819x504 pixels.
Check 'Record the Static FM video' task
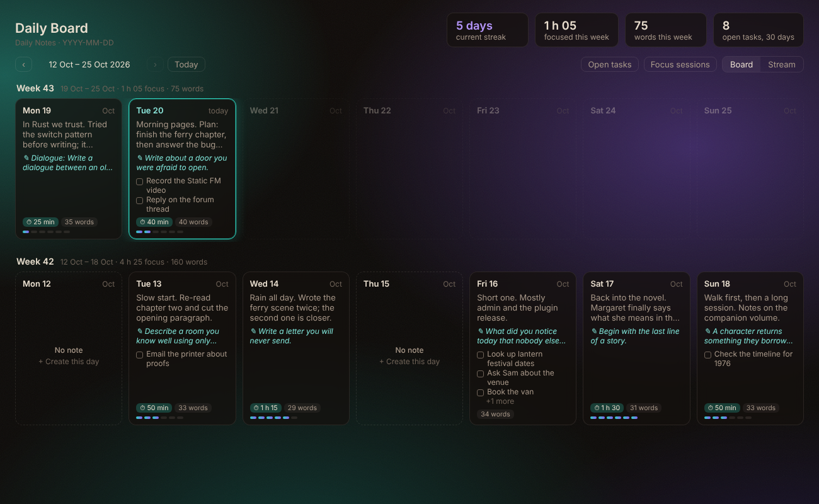(x=140, y=181)
